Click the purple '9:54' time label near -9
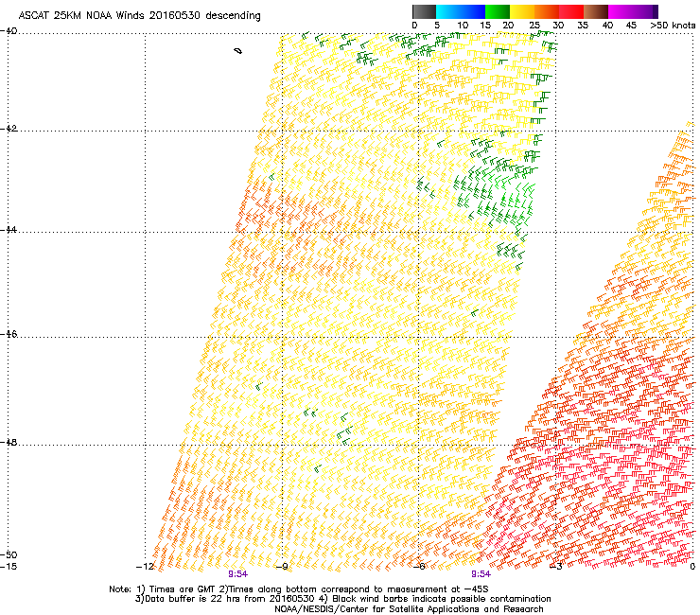 [238, 574]
